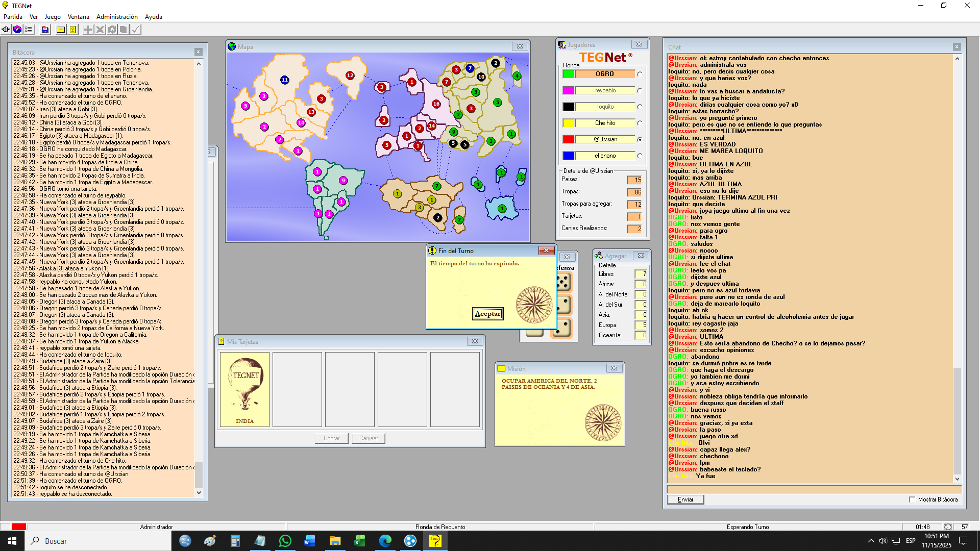Enable the Mostrar Bitácora checkbox
Viewport: 980px width, 551px height.
pos(912,499)
